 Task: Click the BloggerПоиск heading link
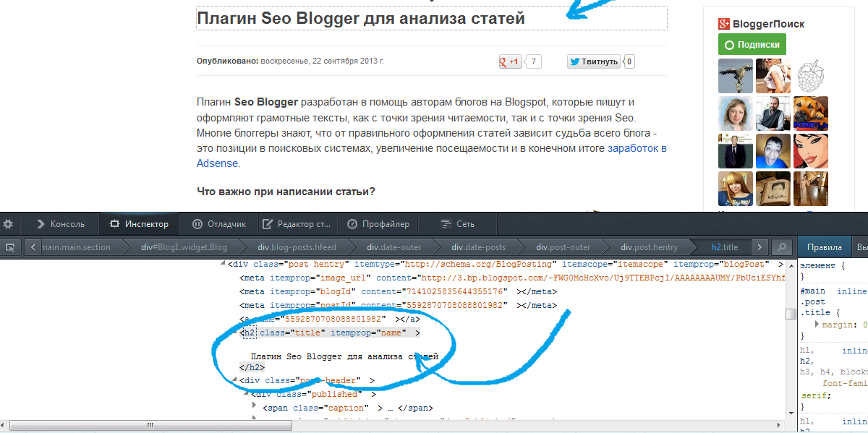pos(768,24)
